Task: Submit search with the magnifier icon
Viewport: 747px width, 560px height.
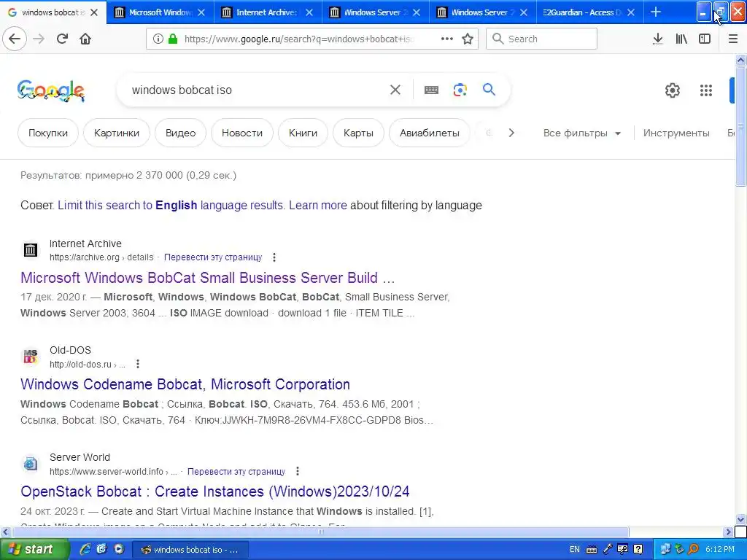Action: 489,89
